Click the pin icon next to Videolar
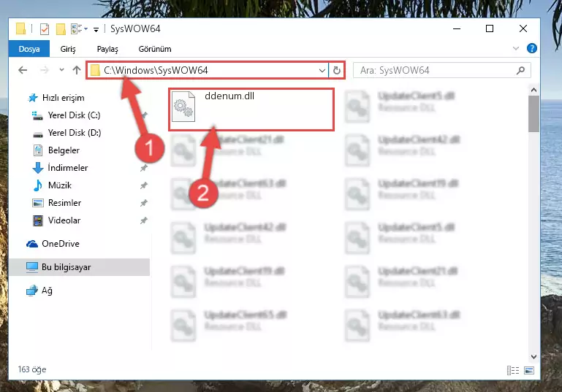 tap(143, 220)
